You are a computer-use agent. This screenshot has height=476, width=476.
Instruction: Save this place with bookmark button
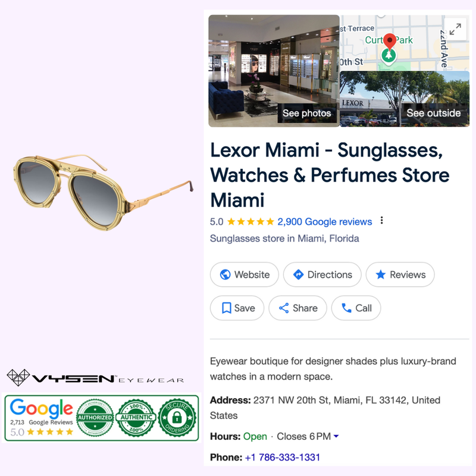tap(237, 308)
